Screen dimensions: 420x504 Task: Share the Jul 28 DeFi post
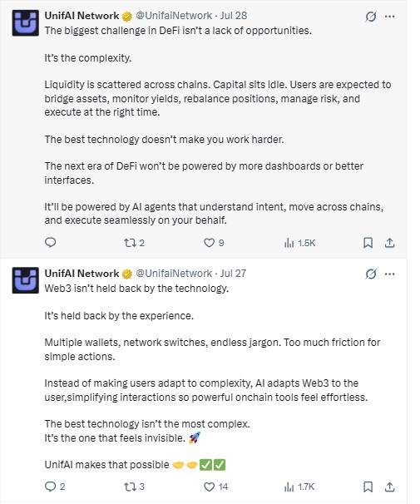(389, 243)
